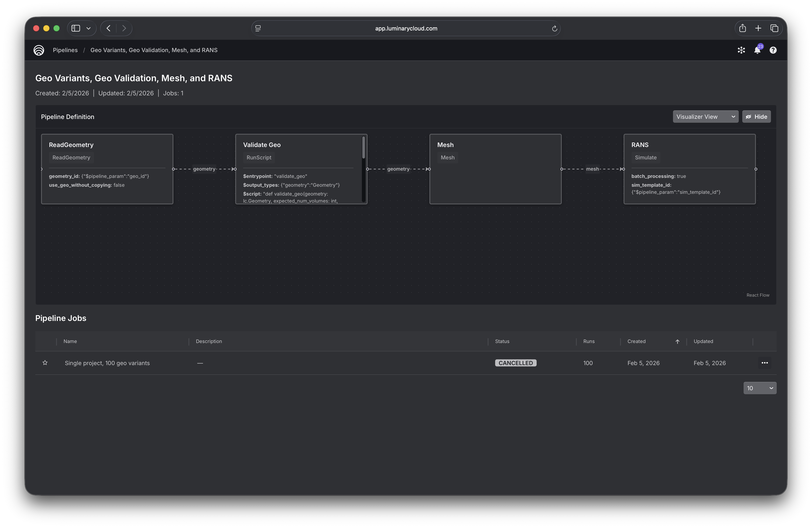Hide the pipeline visualizer with the Hide button
The height and width of the screenshot is (528, 812).
pos(756,116)
